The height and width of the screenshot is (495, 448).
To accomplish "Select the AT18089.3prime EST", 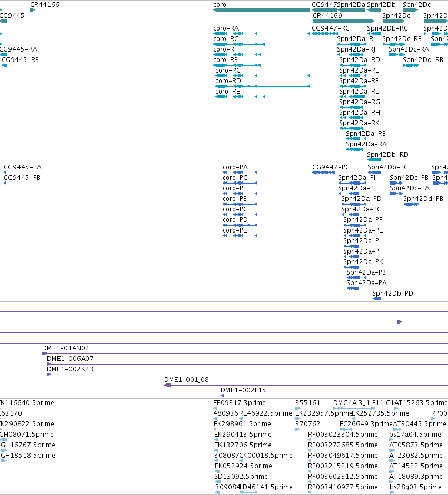I will coord(391,482).
